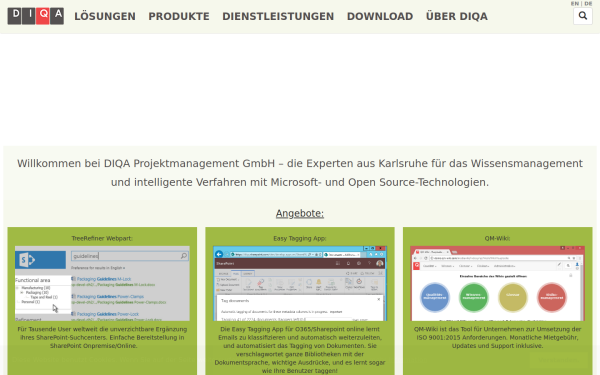This screenshot has width=600, height=375.
Task: Click the 'Willkommen bei DIQA Projektmanagement GmbH' text
Action: coord(300,173)
